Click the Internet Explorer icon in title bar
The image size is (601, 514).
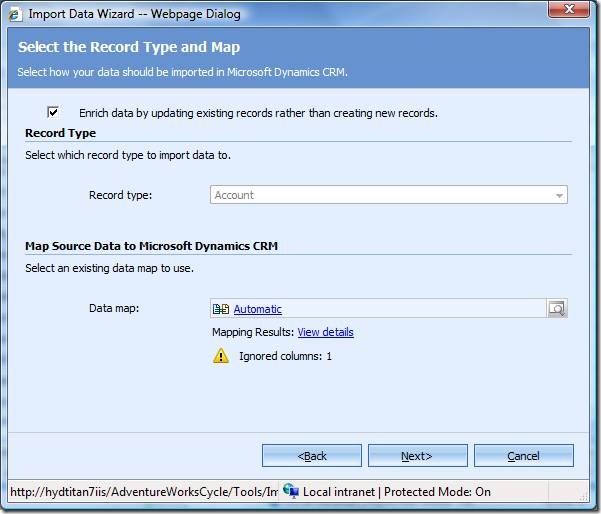[x=15, y=14]
